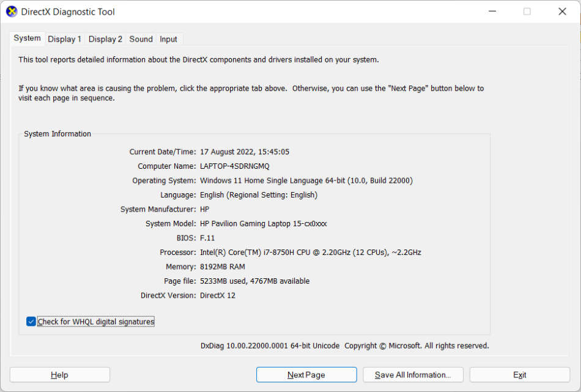This screenshot has width=581, height=392.
Task: Go to the Sound tab
Action: (141, 39)
